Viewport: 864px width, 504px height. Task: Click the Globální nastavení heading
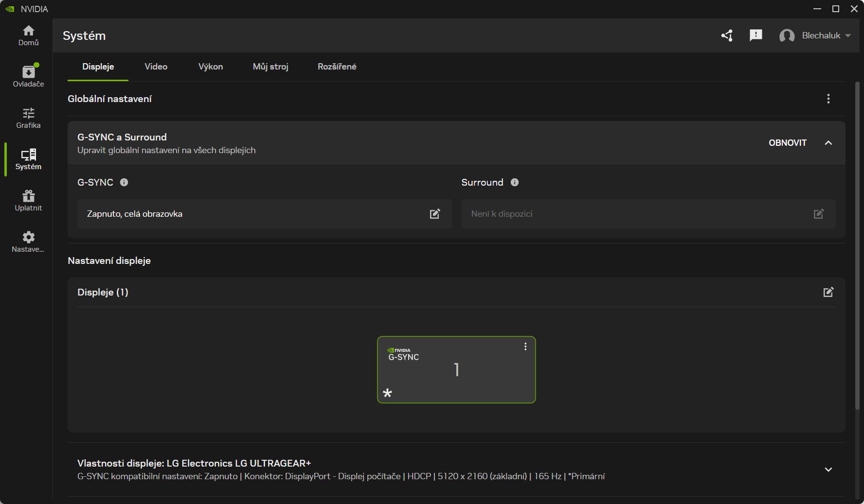[x=109, y=99]
